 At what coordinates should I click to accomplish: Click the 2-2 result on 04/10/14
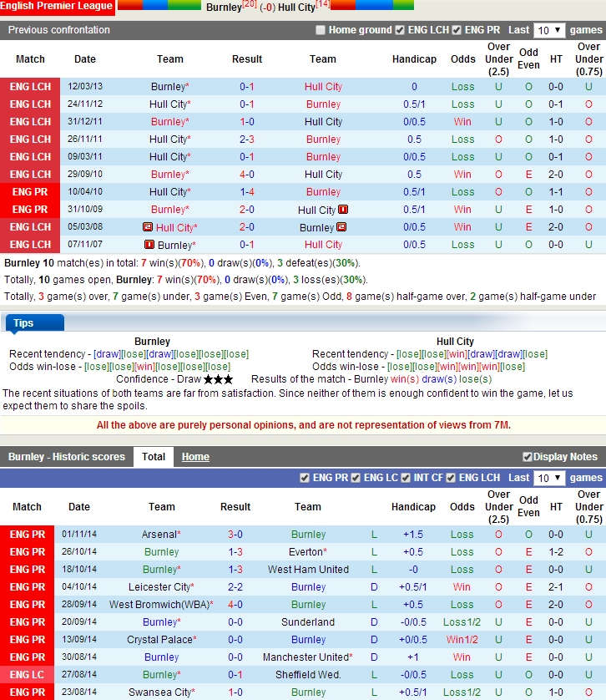[x=235, y=587]
